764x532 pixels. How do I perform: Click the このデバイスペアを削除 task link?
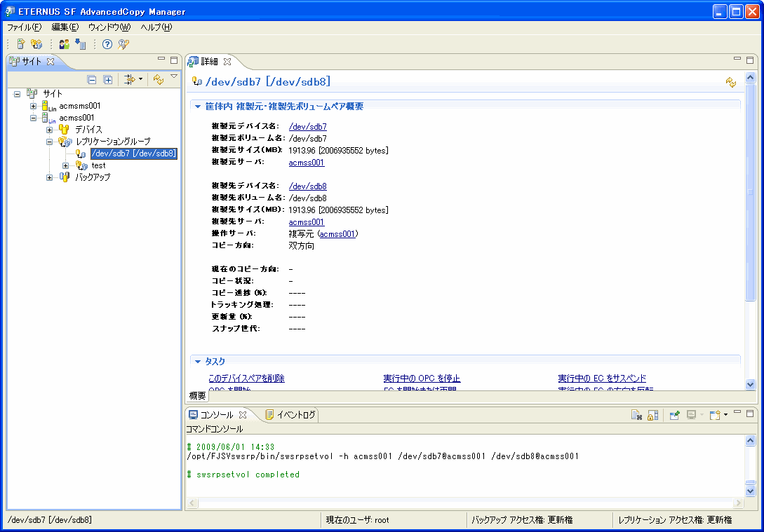246,378
